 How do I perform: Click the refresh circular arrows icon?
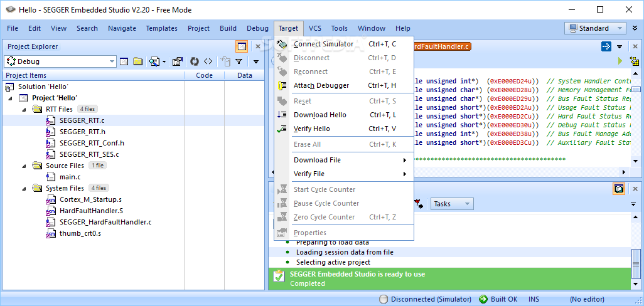point(195,61)
